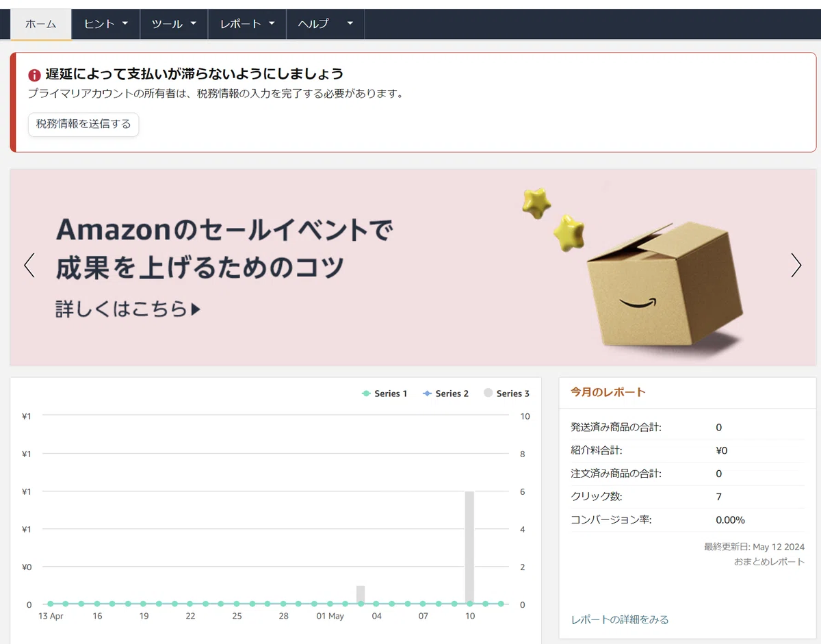Expand the レポート dropdown arrow

[272, 23]
